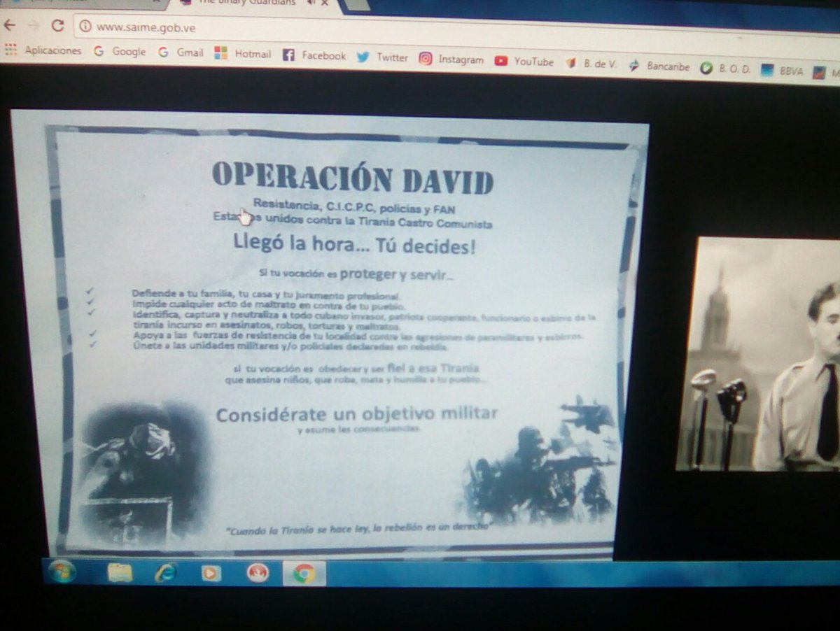Open the Instagram bookmark
This screenshot has width=840, height=631.
(451, 59)
